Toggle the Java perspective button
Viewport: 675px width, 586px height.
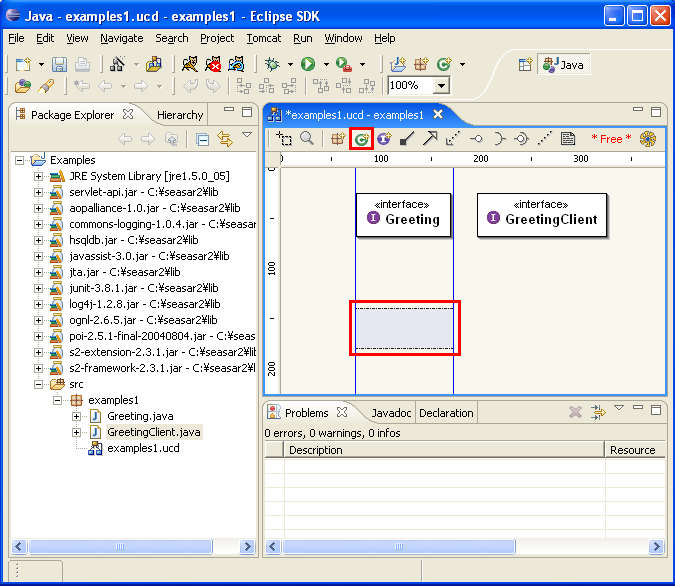(x=563, y=64)
